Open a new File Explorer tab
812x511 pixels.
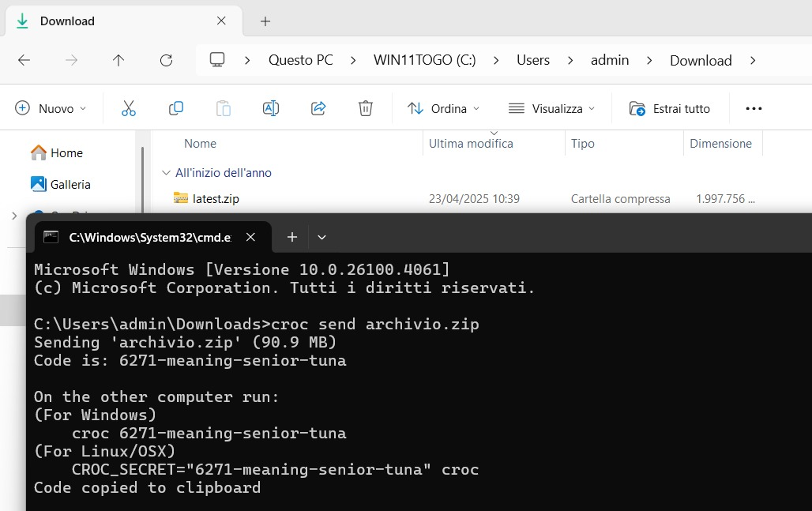(x=265, y=21)
